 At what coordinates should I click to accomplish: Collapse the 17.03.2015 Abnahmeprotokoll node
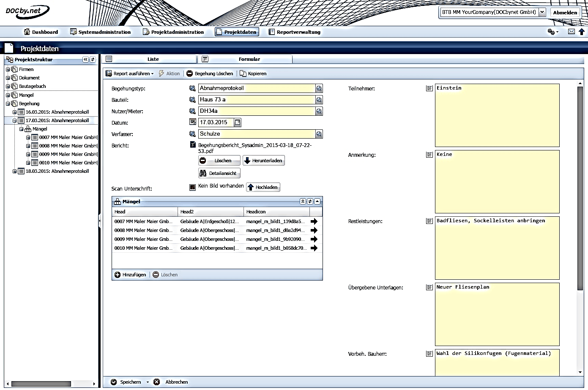14,120
